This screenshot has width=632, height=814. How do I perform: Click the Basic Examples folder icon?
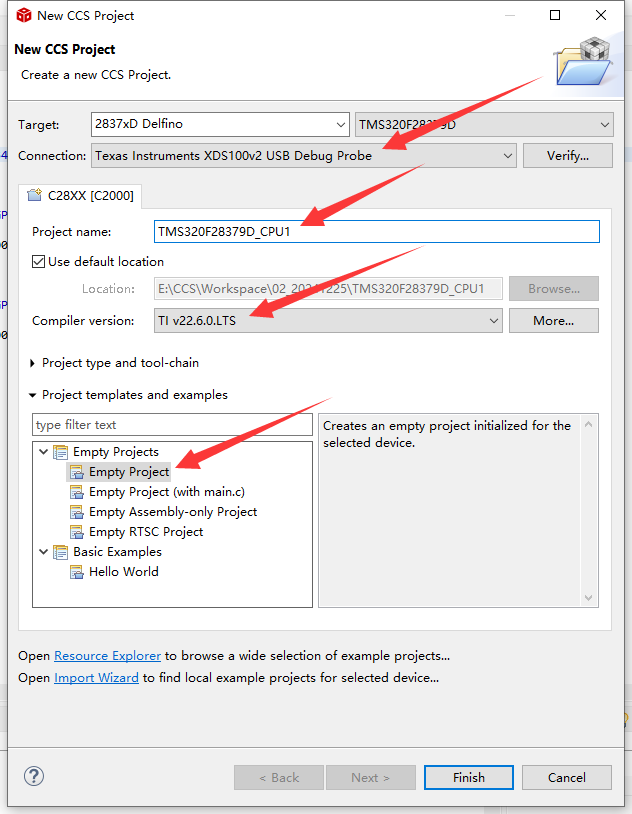pyautogui.click(x=61, y=552)
